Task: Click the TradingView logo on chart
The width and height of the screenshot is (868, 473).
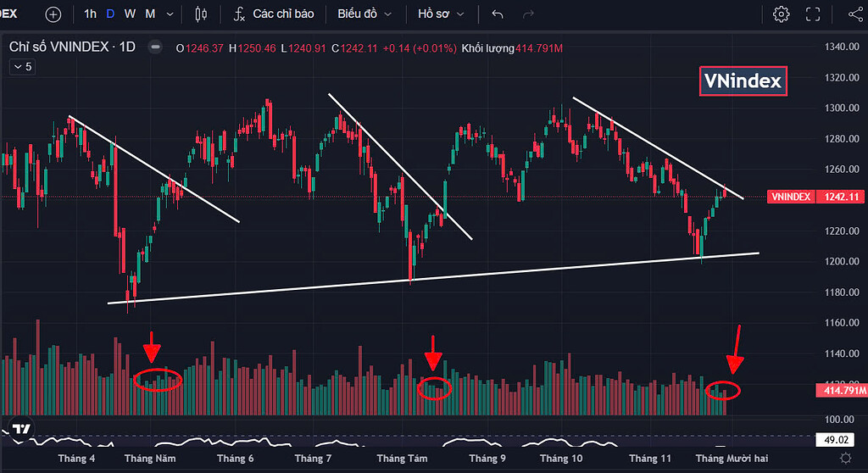Action: point(23,430)
